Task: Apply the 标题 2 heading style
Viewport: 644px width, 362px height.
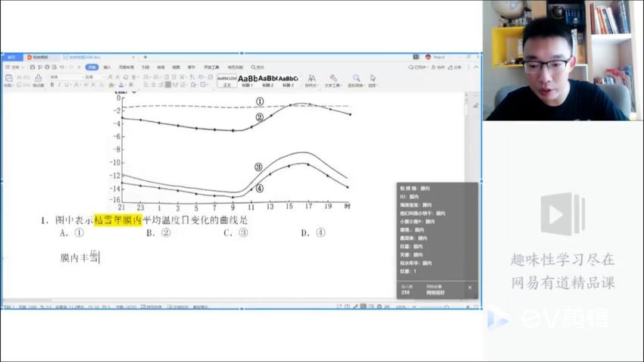Action: point(267,81)
